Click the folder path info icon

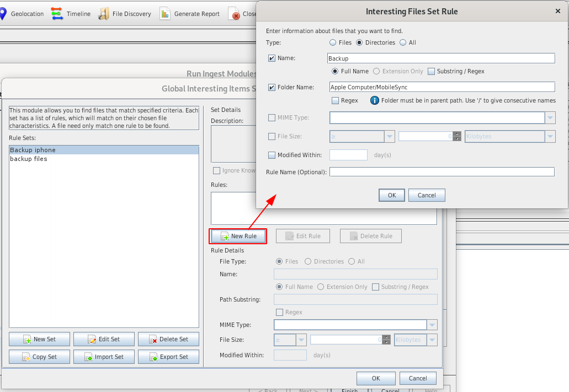point(374,100)
